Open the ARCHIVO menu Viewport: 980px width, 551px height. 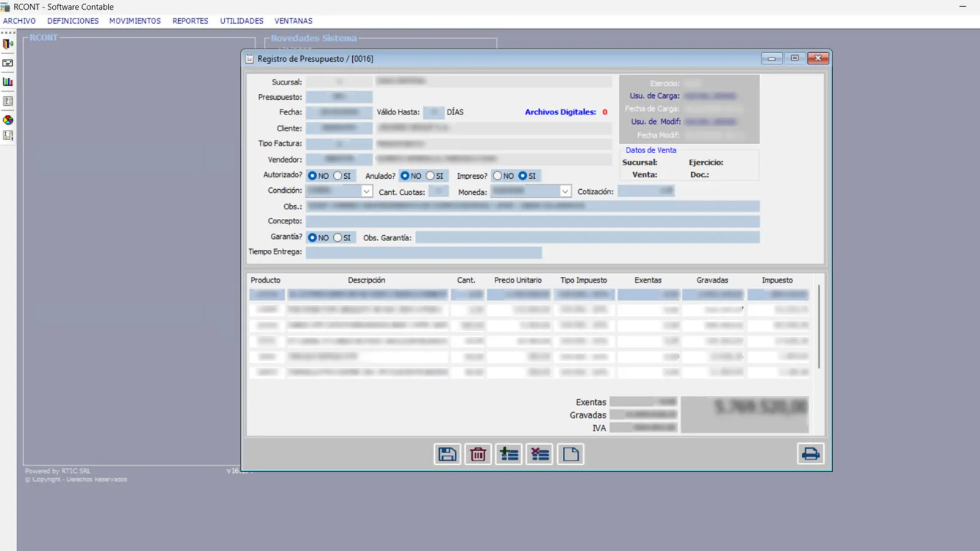(20, 21)
